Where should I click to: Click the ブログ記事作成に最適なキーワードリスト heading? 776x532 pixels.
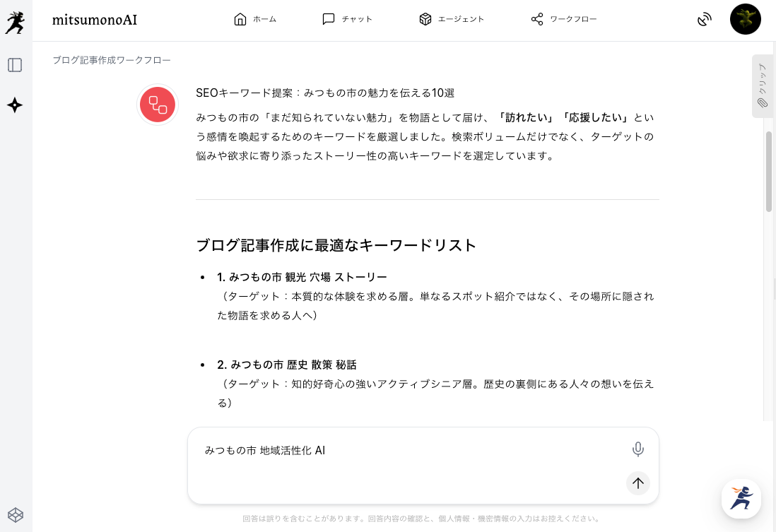point(336,245)
